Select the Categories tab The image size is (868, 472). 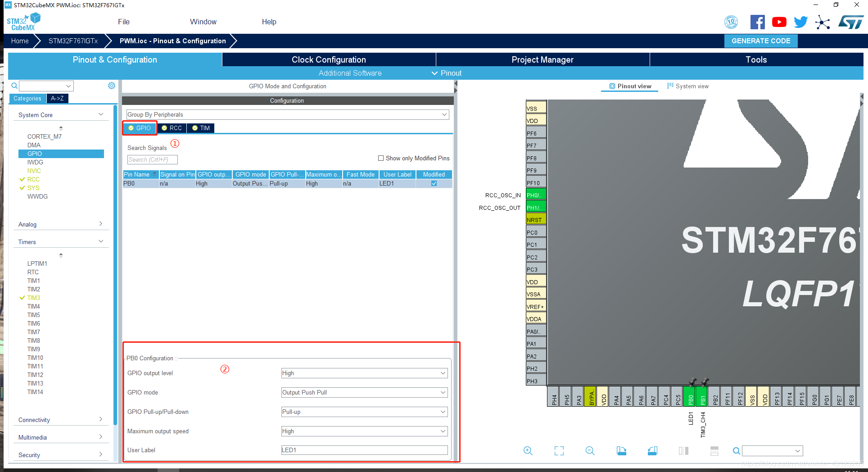[27, 98]
